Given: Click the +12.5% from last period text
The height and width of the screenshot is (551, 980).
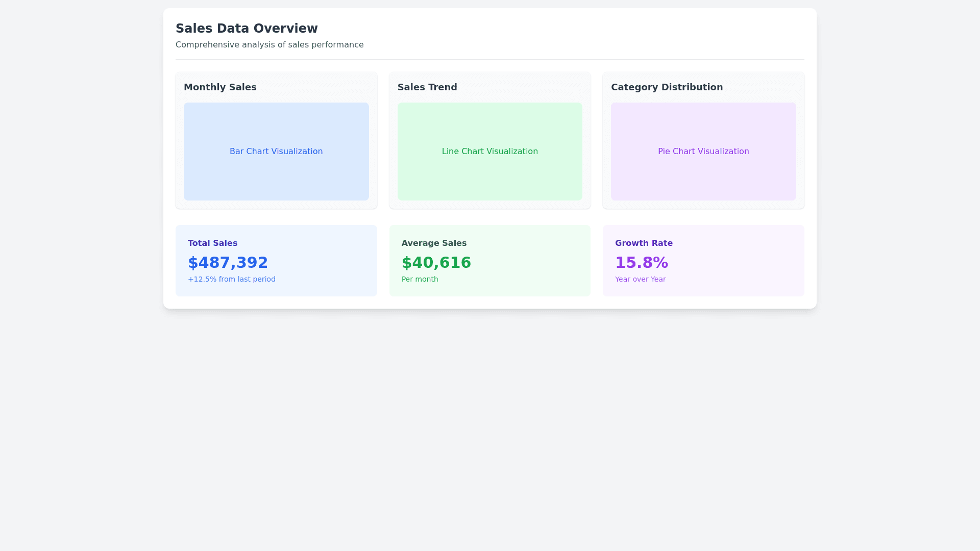Looking at the screenshot, I should point(231,279).
